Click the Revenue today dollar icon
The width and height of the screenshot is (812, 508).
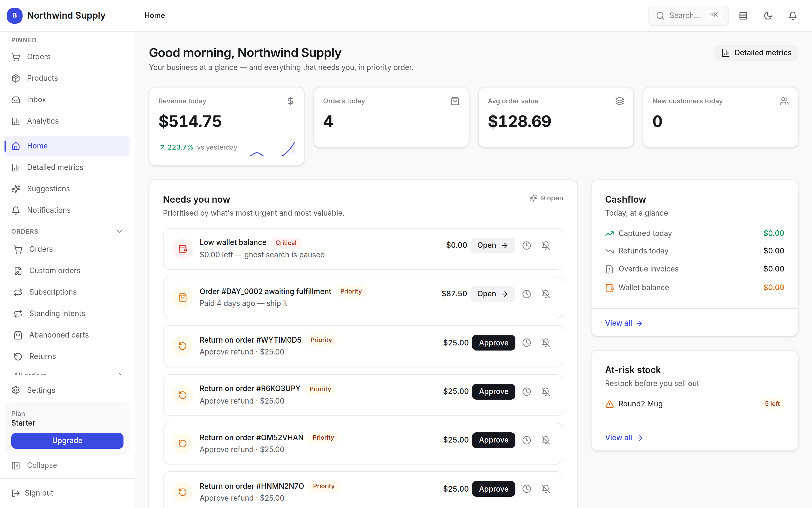tap(290, 101)
